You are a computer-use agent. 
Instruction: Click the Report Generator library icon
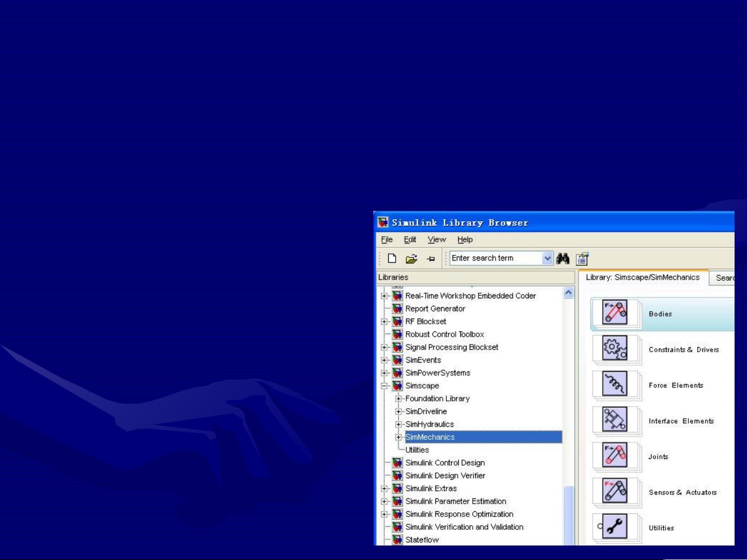click(x=398, y=308)
